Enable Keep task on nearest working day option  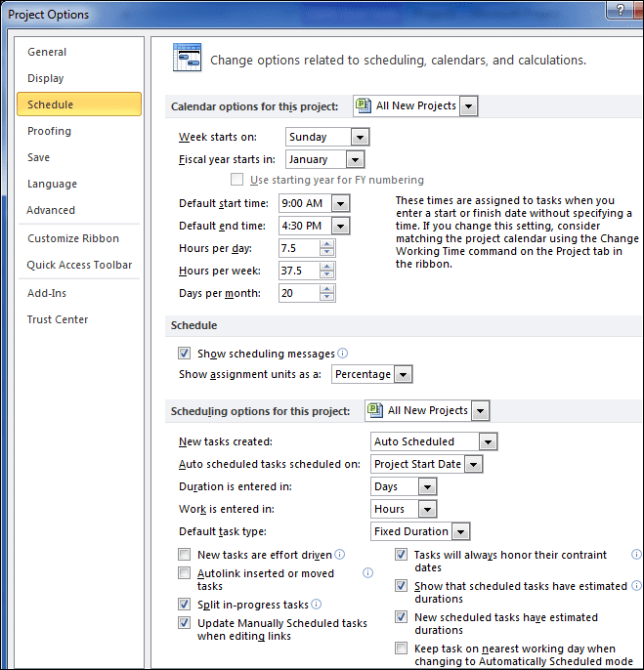pyautogui.click(x=401, y=649)
